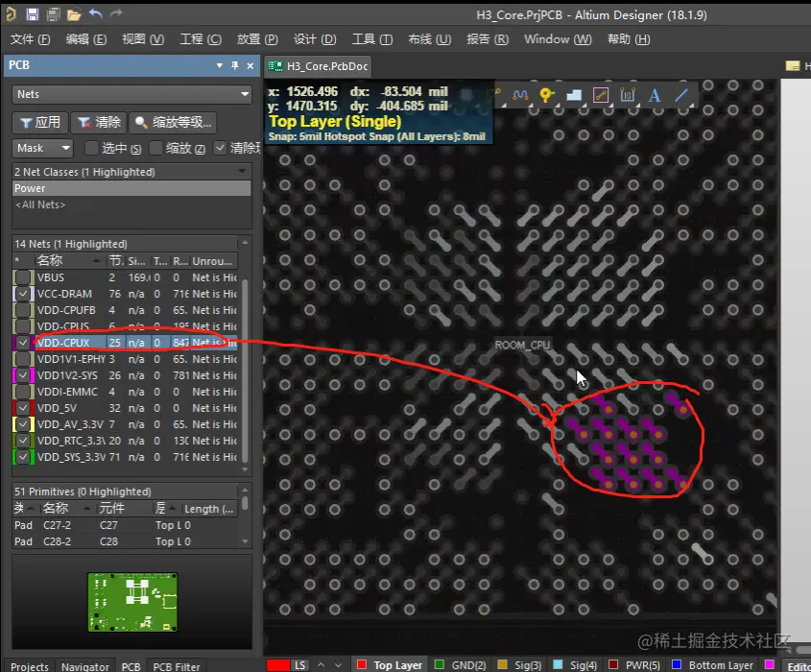Viewport: 811px width, 672px height.
Task: Click the 缩放等级 zoom level button
Action: click(173, 122)
